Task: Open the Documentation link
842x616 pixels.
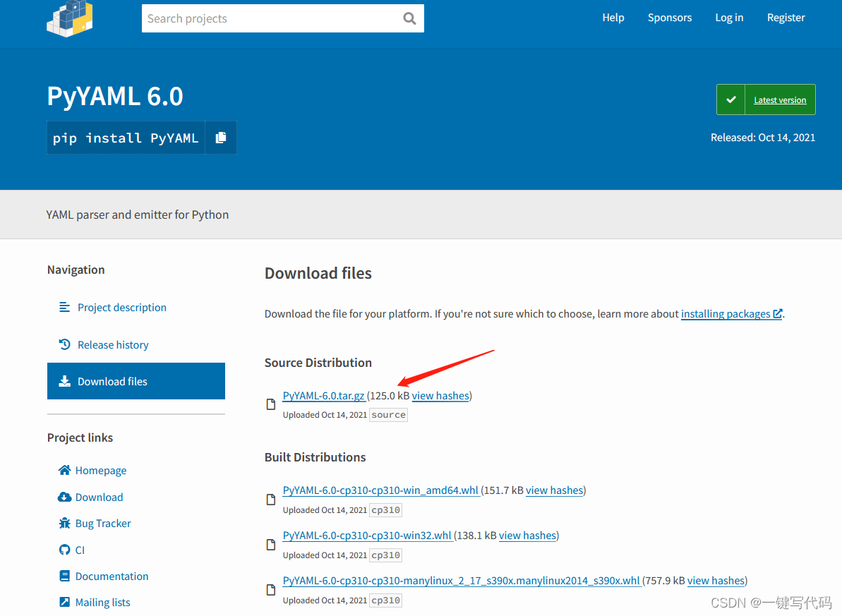Action: (x=112, y=576)
